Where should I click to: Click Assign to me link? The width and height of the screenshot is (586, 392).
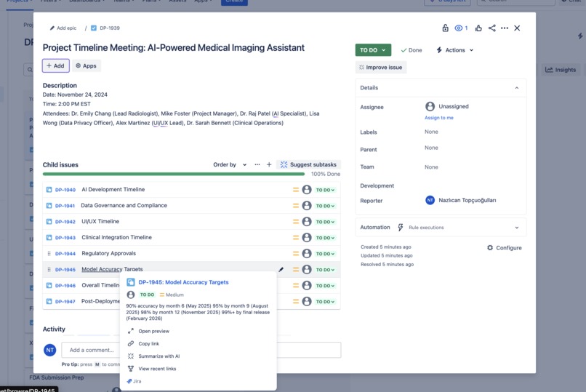coord(438,118)
